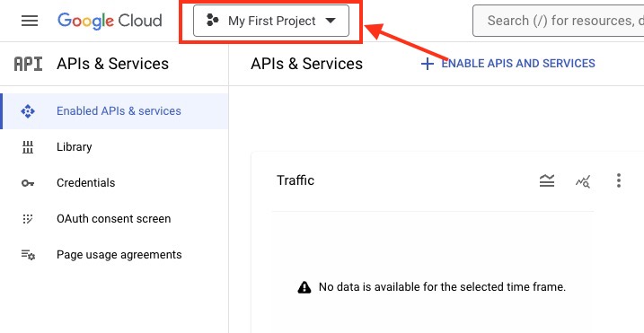The height and width of the screenshot is (333, 644).
Task: Click the OAuth consent screen icon
Action: 28,219
